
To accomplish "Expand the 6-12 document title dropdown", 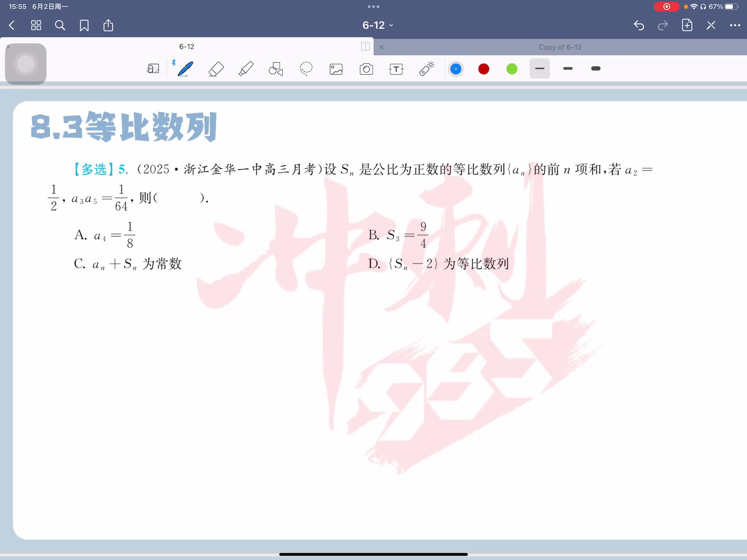I will point(377,26).
